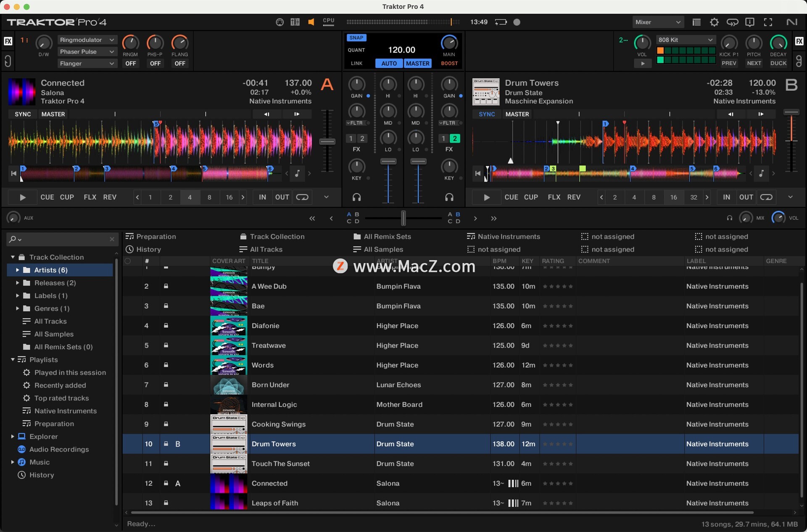Screen dimensions: 807x532
Task: Open All Remix Sets favorite
Action: [382, 237]
